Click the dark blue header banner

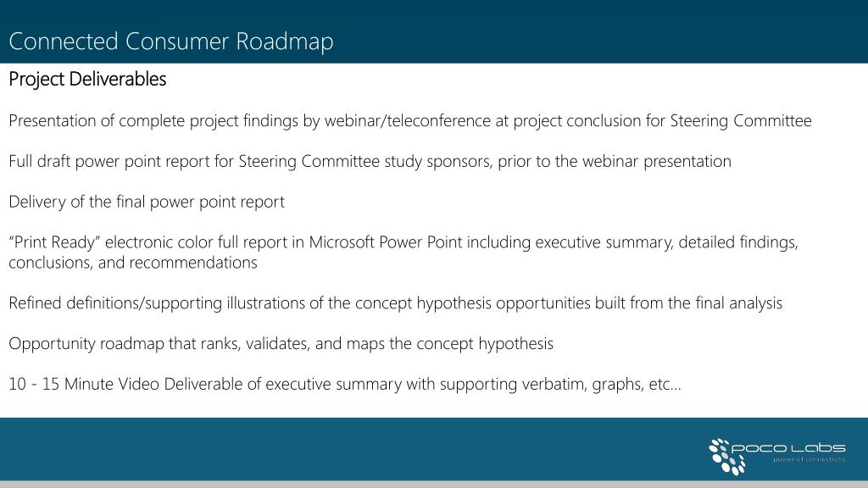(x=434, y=31)
